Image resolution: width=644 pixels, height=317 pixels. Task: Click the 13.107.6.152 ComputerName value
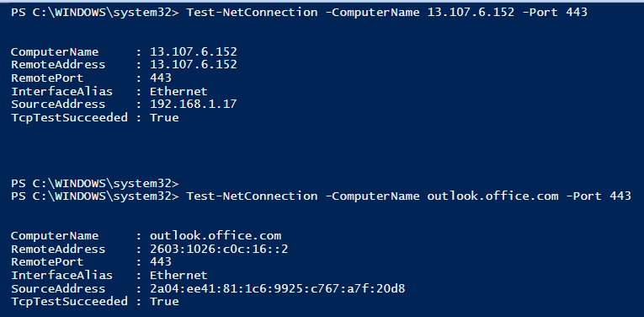tap(194, 51)
